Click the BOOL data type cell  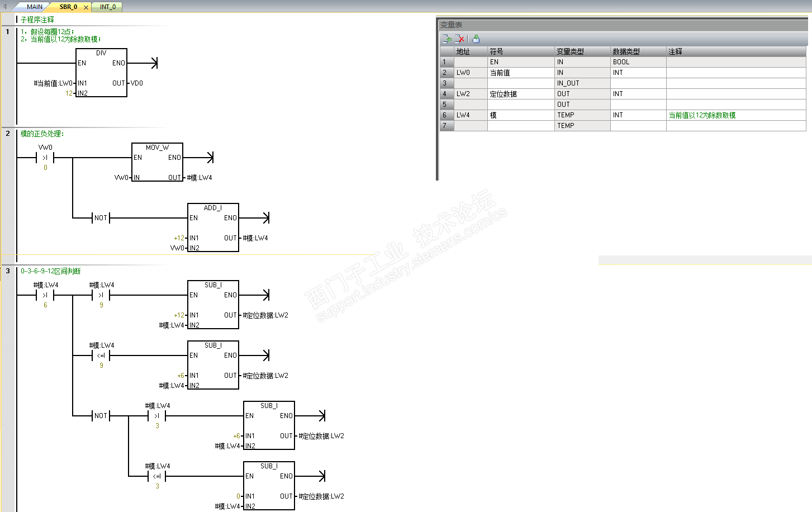click(638, 62)
